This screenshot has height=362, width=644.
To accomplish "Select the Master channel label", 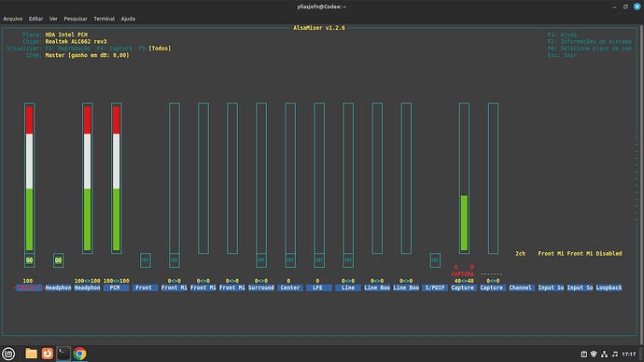I will coord(29,287).
